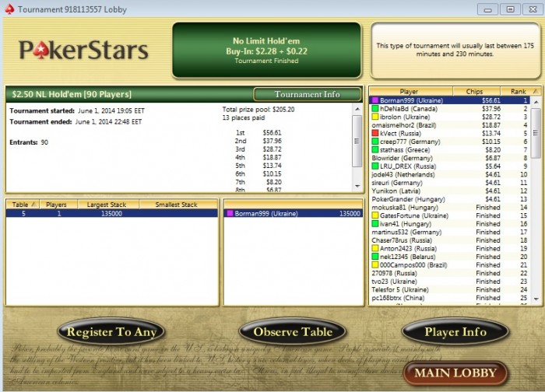Click the player list scroll down arrow
545x392 pixels.
pyautogui.click(x=536, y=299)
